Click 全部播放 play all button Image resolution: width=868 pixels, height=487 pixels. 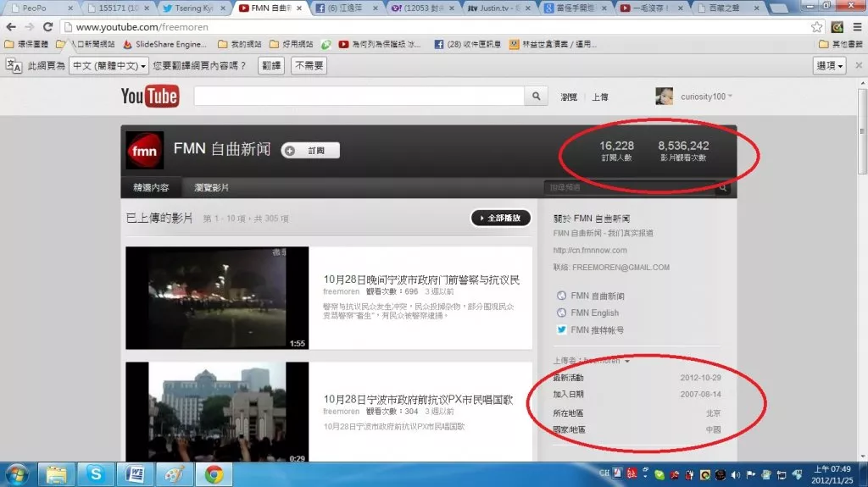(500, 218)
